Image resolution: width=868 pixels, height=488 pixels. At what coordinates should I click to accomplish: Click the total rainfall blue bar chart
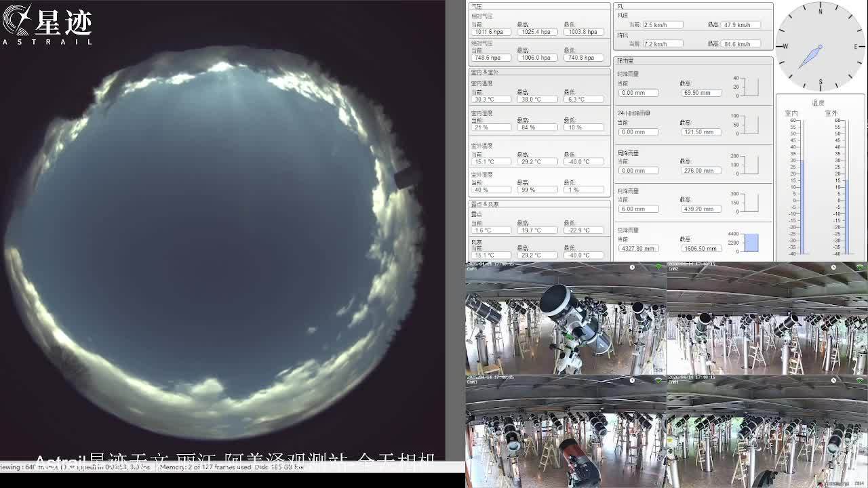(750, 243)
